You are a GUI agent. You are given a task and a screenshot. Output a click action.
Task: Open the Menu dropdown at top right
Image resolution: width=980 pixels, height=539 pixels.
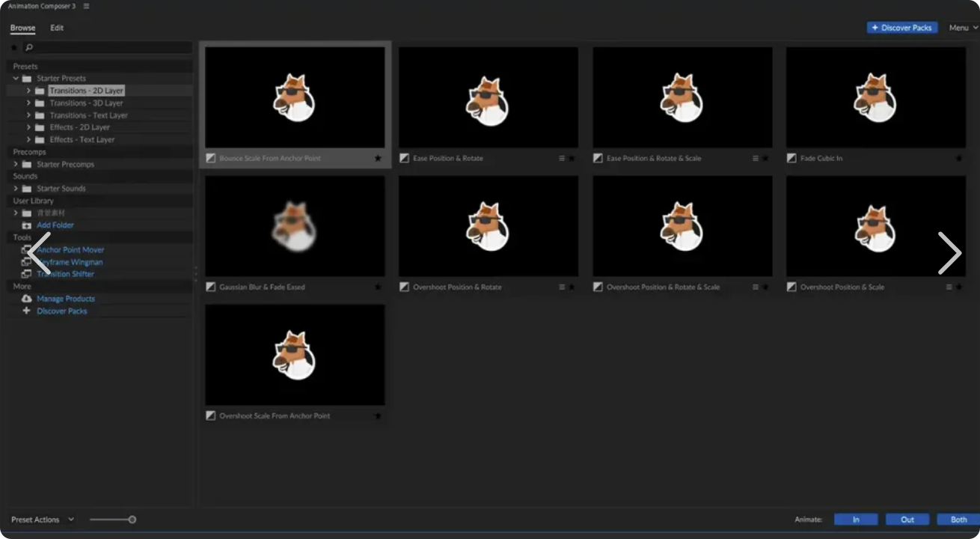tap(964, 28)
